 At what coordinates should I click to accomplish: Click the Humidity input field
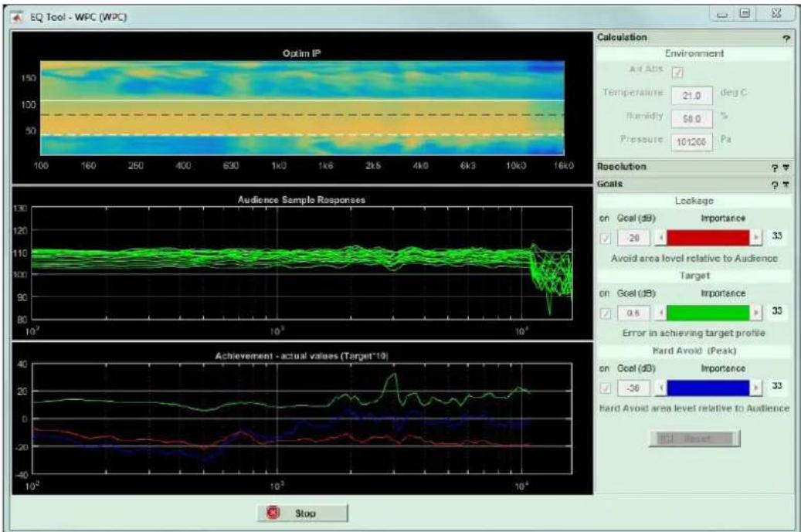691,119
